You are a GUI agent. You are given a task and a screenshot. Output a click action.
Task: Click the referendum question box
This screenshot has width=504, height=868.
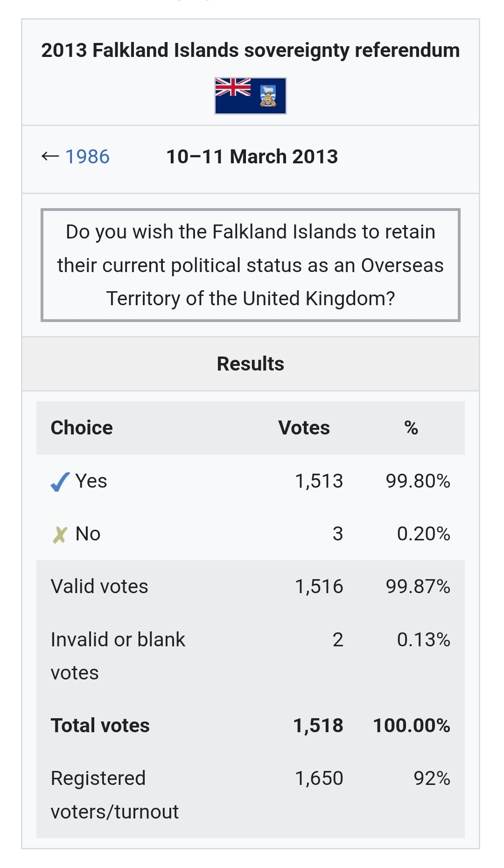click(251, 265)
